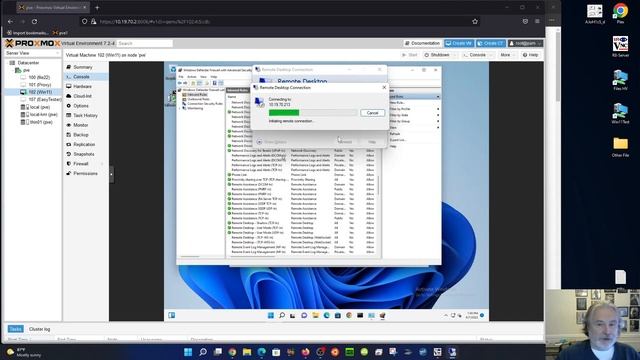Screen dimensions: 640x360
Task: Open Chrome desktop shortcut icon
Action: click(620, 13)
